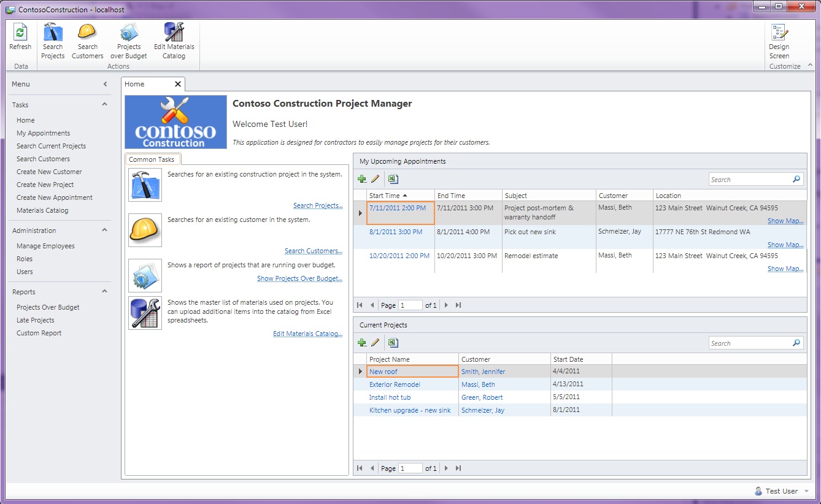Open Materials Catalog menu item
This screenshot has height=504, width=821.
(42, 210)
